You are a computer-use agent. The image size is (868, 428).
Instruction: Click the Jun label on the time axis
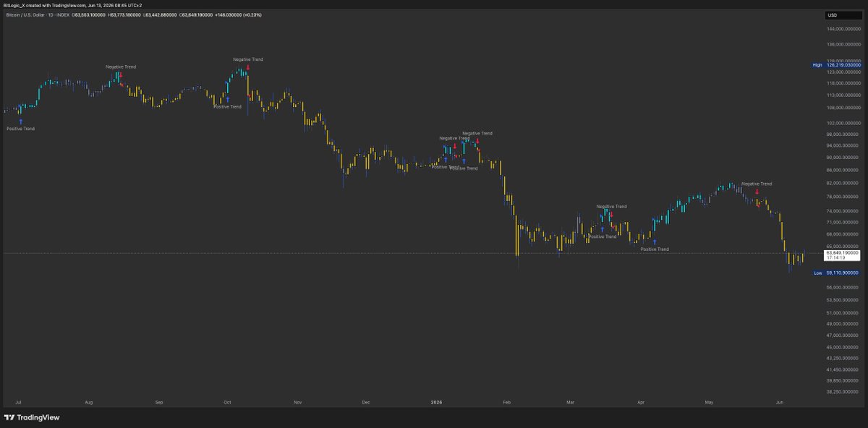(779, 401)
